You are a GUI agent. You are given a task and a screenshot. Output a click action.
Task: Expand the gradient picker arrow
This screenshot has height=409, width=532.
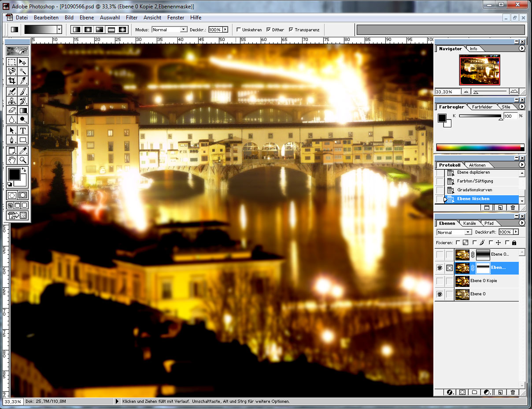click(59, 30)
